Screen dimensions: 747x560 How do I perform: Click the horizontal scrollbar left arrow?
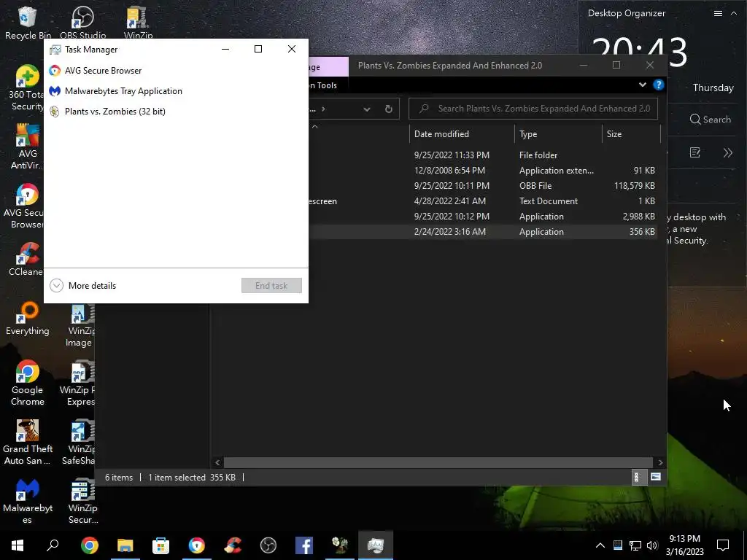217,462
